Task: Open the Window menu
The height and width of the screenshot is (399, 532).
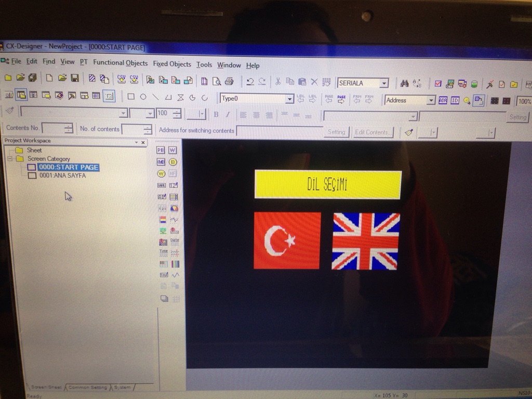Action: coord(229,65)
